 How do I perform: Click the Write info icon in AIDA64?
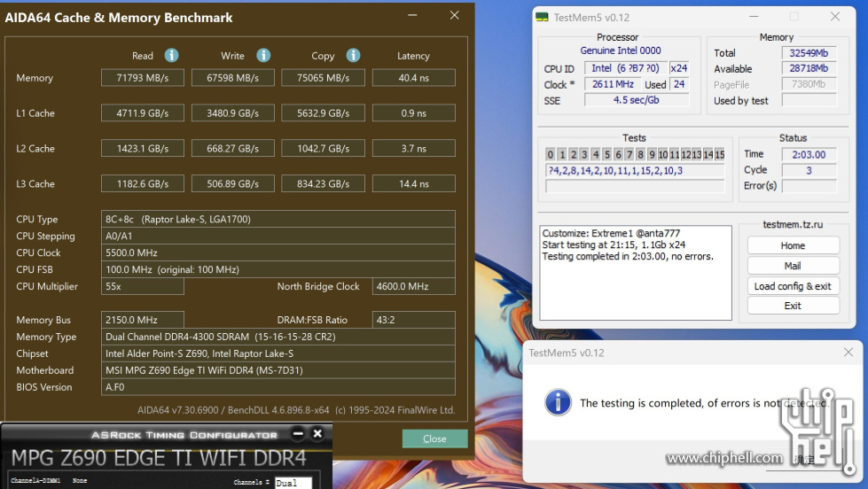click(263, 55)
